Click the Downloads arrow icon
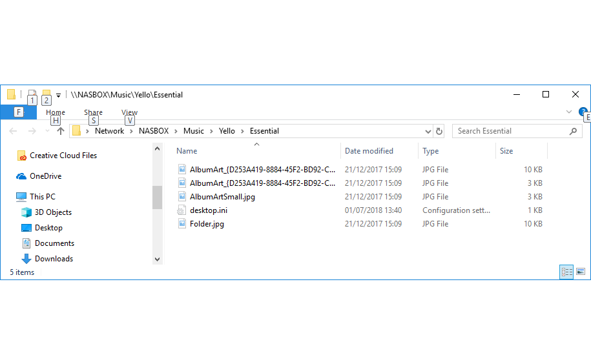 click(x=26, y=259)
